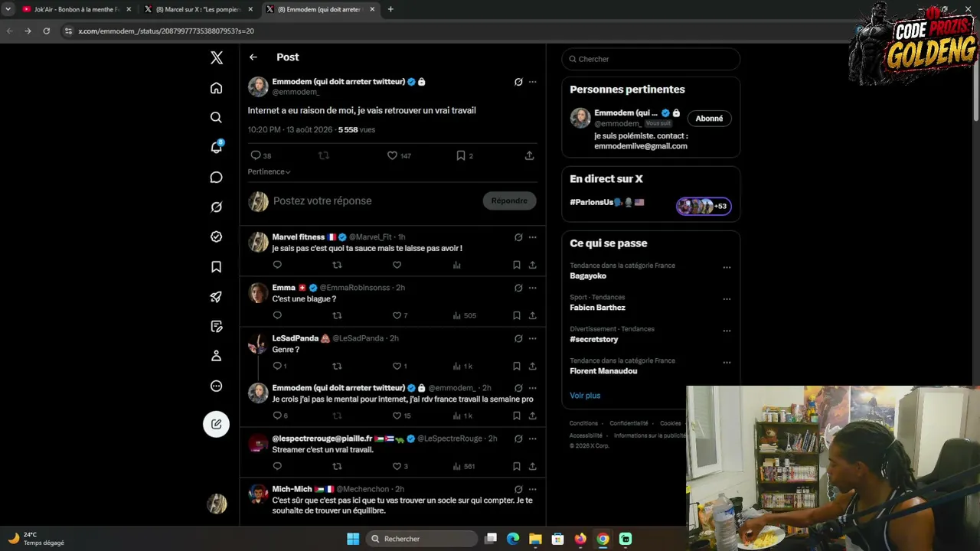980x551 pixels.
Task: Expand the Pertinence sort dropdown
Action: pos(269,172)
